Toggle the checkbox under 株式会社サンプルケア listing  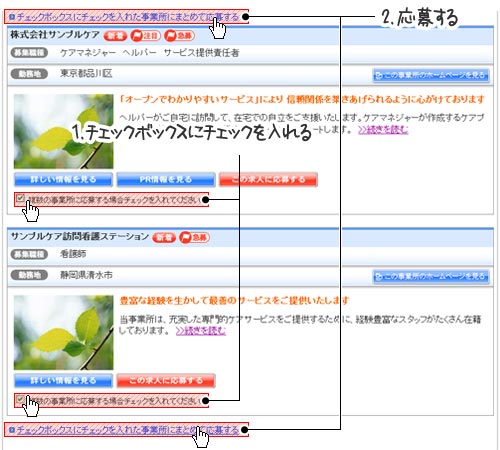pyautogui.click(x=20, y=198)
